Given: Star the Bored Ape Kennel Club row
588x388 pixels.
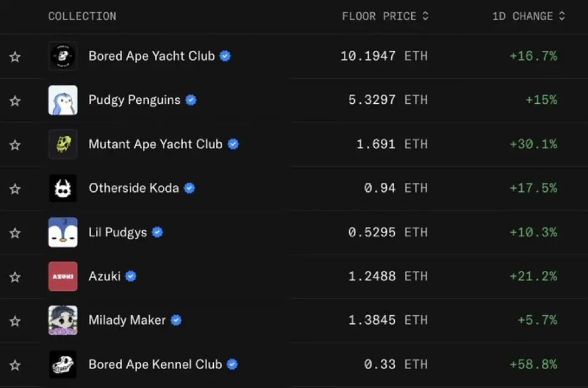Looking at the screenshot, I should click(15, 365).
